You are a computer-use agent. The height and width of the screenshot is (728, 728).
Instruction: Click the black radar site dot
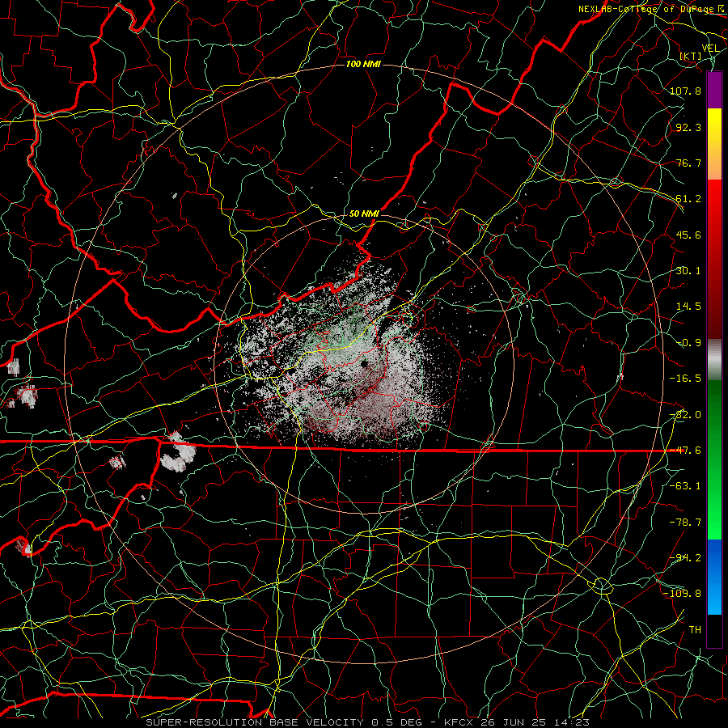pyautogui.click(x=365, y=364)
